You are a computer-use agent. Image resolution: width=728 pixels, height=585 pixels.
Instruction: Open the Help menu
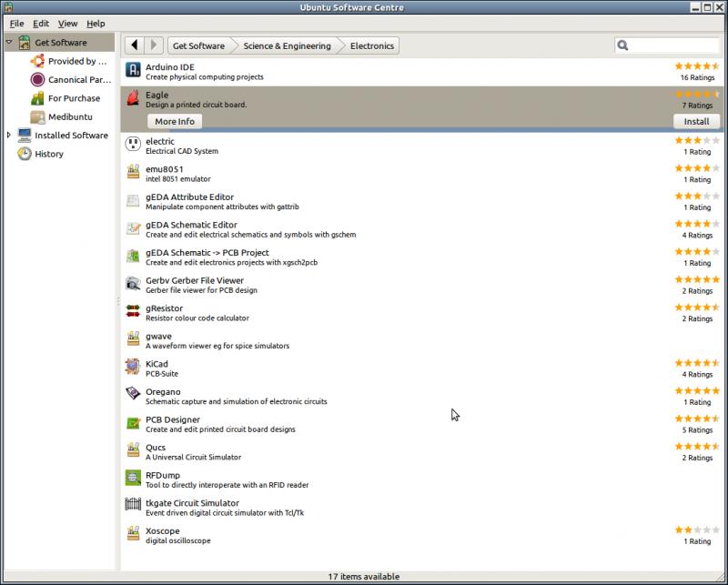[96, 24]
